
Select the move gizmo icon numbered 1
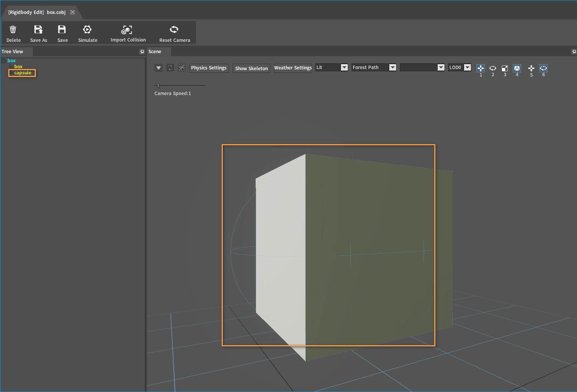[x=481, y=68]
